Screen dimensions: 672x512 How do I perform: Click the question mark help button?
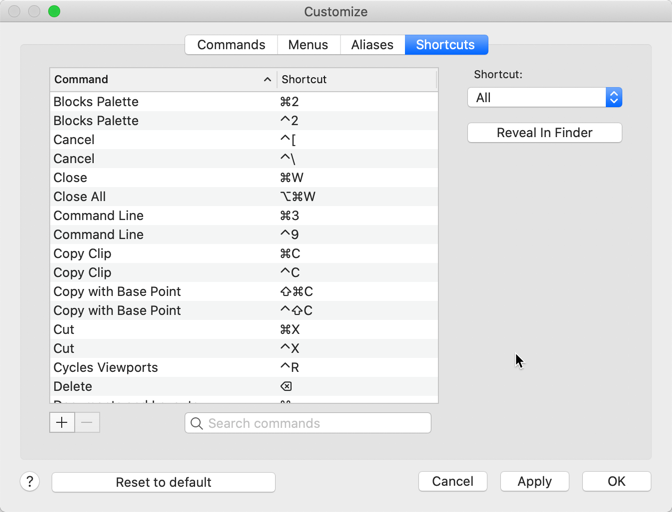[x=30, y=481]
